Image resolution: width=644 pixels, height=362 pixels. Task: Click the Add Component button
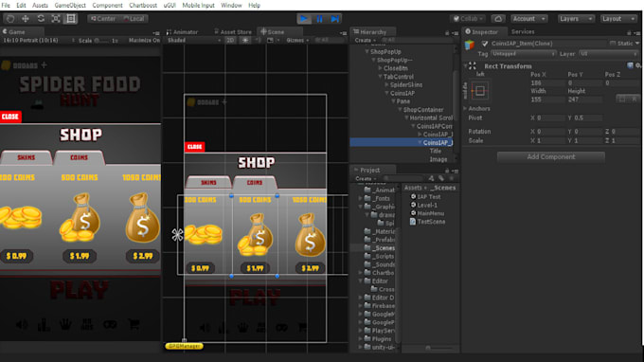point(551,157)
